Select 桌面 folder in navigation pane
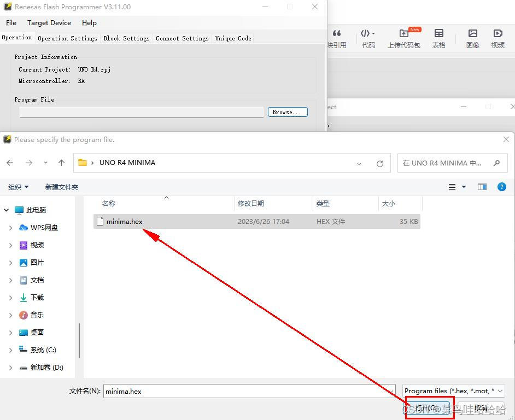This screenshot has width=515, height=420. point(37,333)
